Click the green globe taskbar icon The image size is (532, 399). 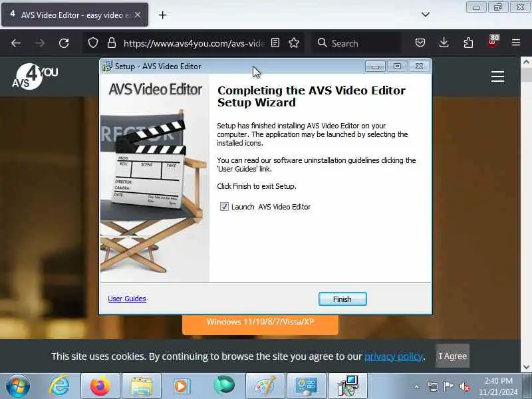[x=223, y=386]
